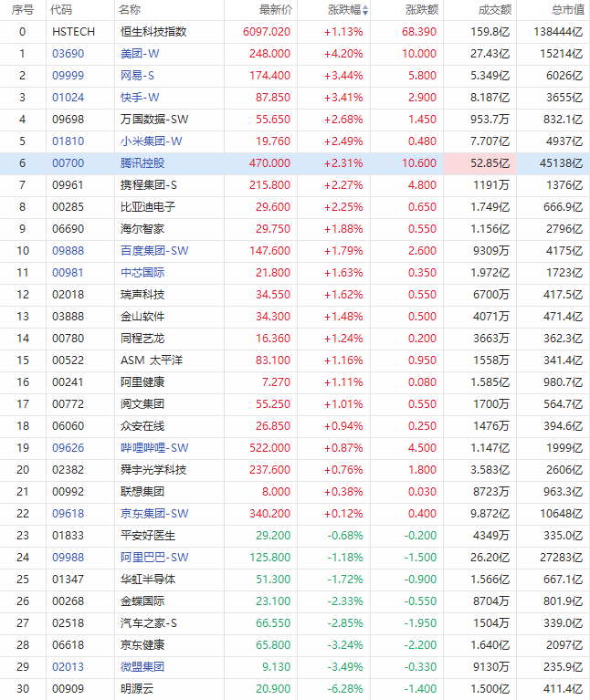
Task: Select the 金山软件 row name
Action: [142, 316]
